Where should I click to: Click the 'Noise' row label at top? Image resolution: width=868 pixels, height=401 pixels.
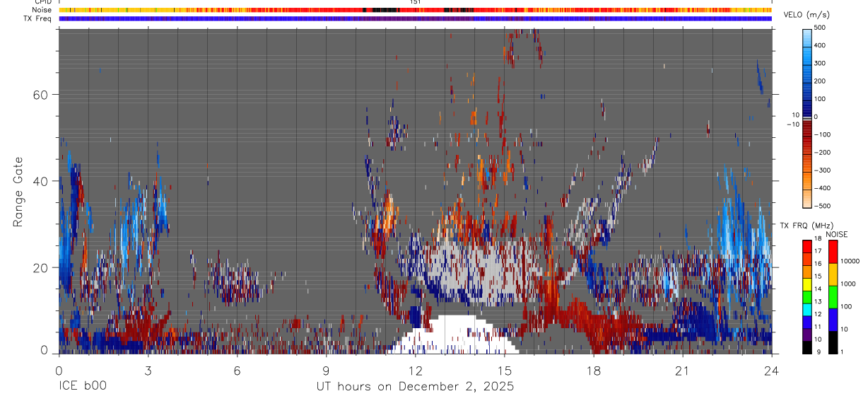click(x=41, y=10)
